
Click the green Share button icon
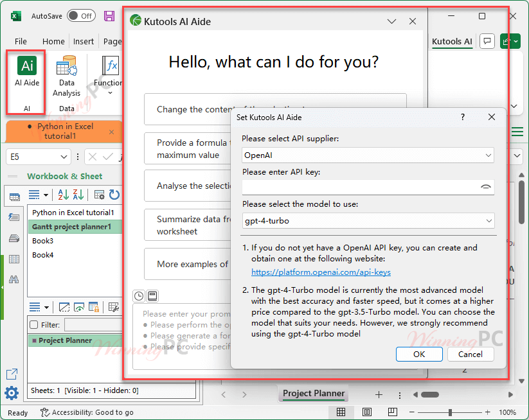507,41
